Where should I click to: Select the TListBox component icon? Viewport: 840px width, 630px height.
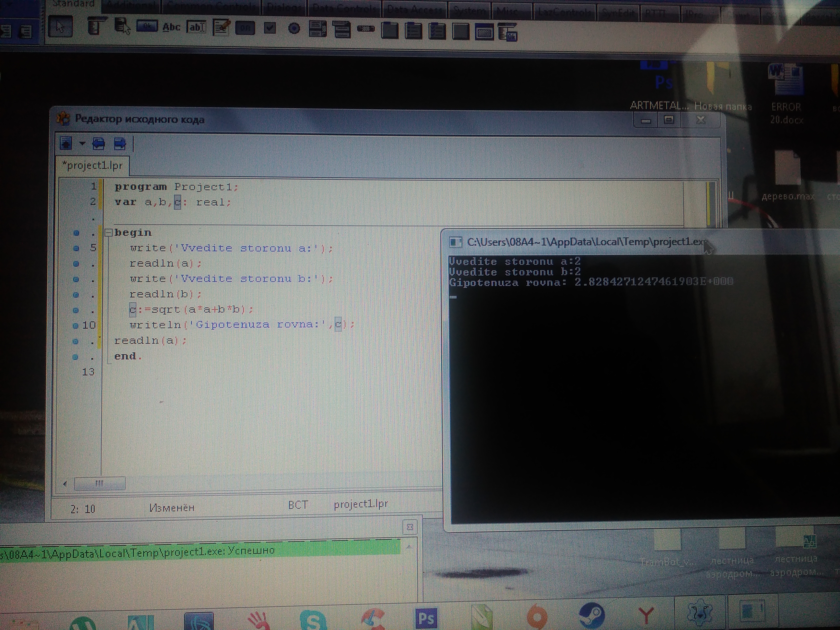tap(318, 29)
